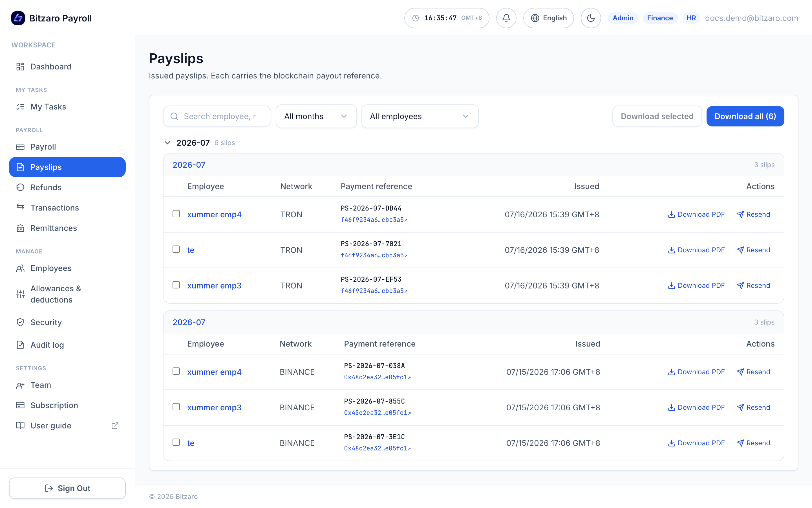Click the Allowances sliders icon
Image resolution: width=812 pixels, height=508 pixels.
click(20, 294)
